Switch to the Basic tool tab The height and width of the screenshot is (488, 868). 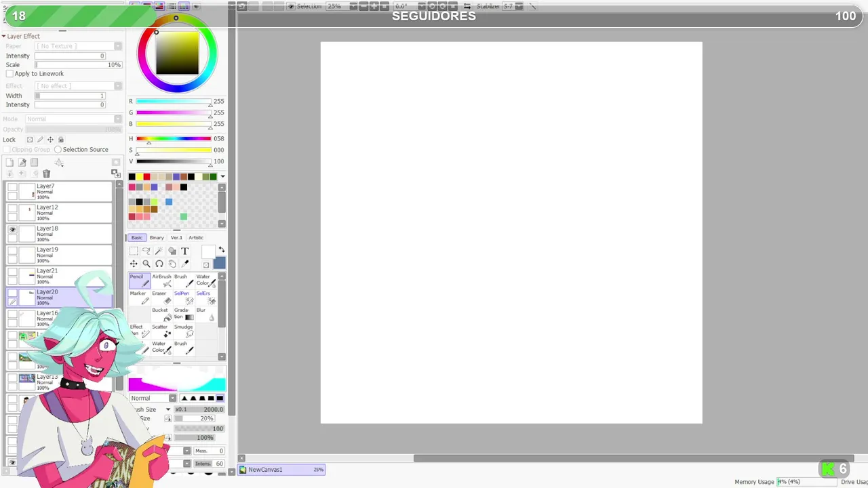137,238
